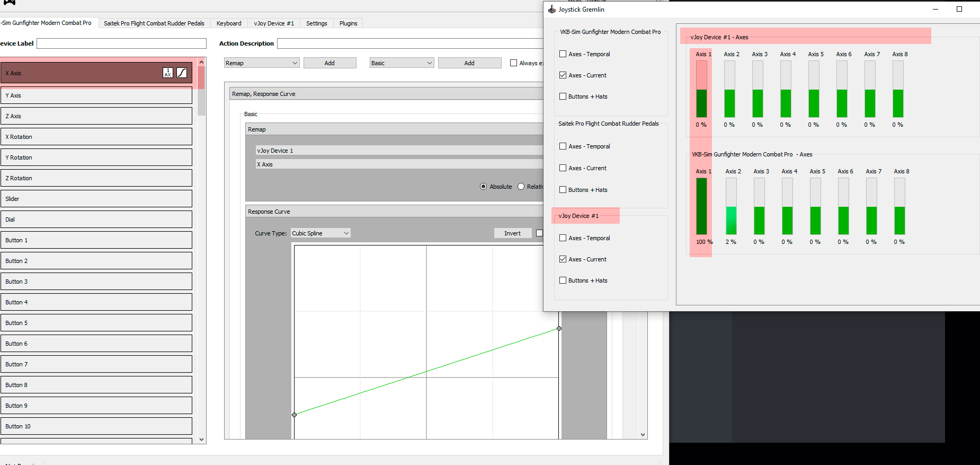This screenshot has width=980, height=465.
Task: Click VKB-Sim Axis 1 bar at 100 %
Action: 701,206
